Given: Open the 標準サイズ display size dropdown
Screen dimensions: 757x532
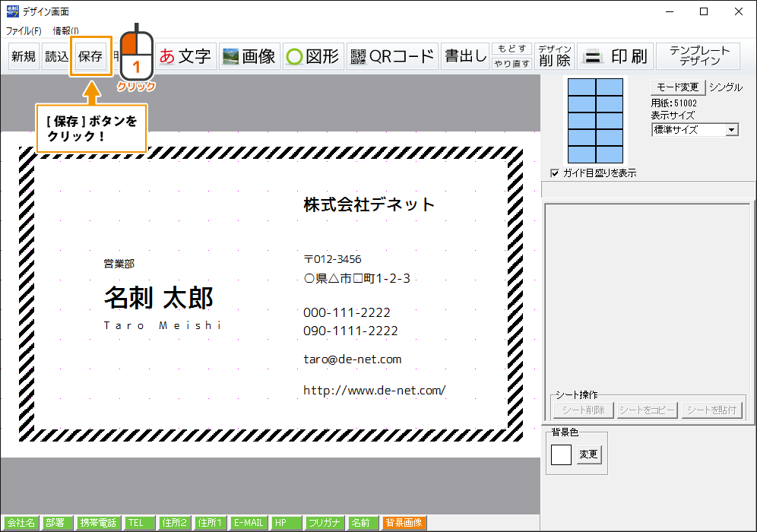Looking at the screenshot, I should pos(695,130).
